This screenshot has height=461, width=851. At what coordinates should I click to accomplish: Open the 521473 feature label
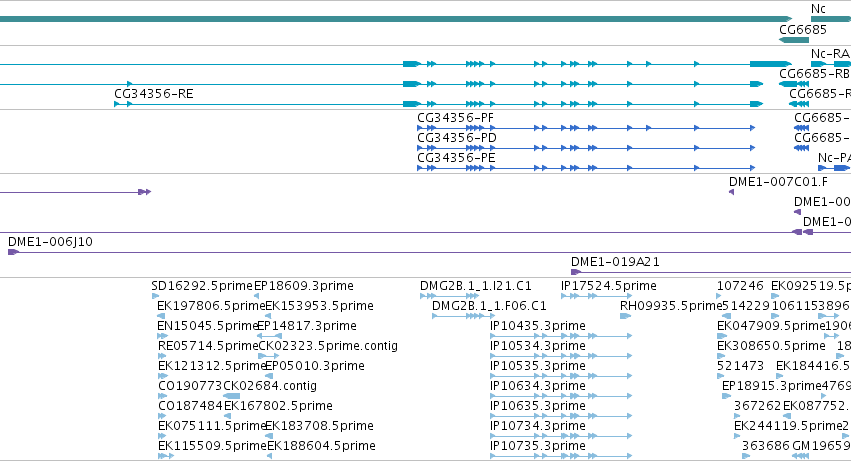740,367
